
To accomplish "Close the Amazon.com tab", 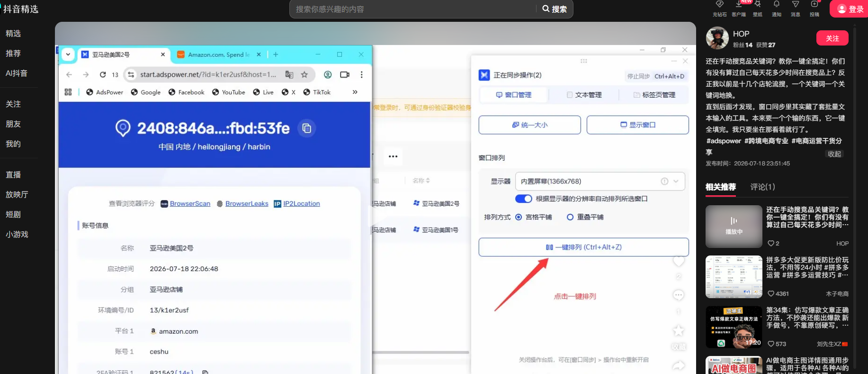I will click(259, 55).
